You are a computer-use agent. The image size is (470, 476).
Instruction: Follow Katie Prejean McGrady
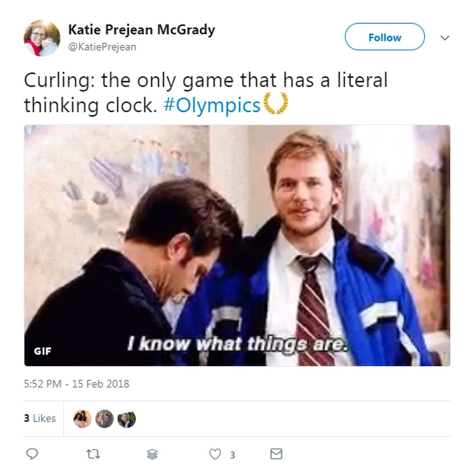click(385, 37)
